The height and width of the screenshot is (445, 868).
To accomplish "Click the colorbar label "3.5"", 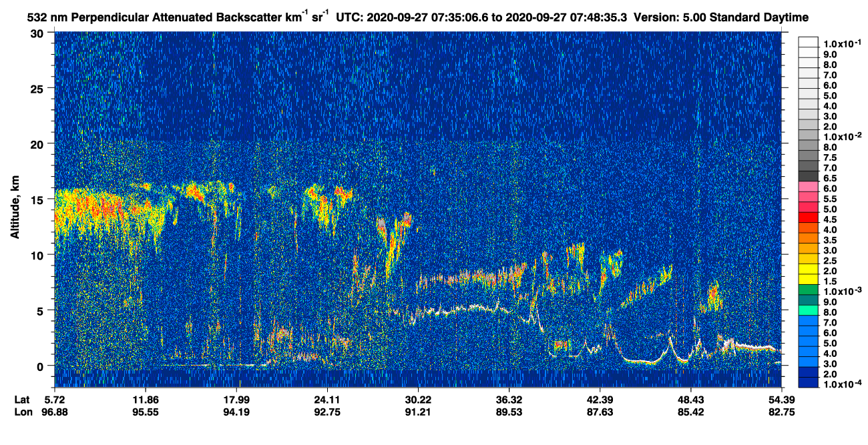I will pyautogui.click(x=830, y=240).
